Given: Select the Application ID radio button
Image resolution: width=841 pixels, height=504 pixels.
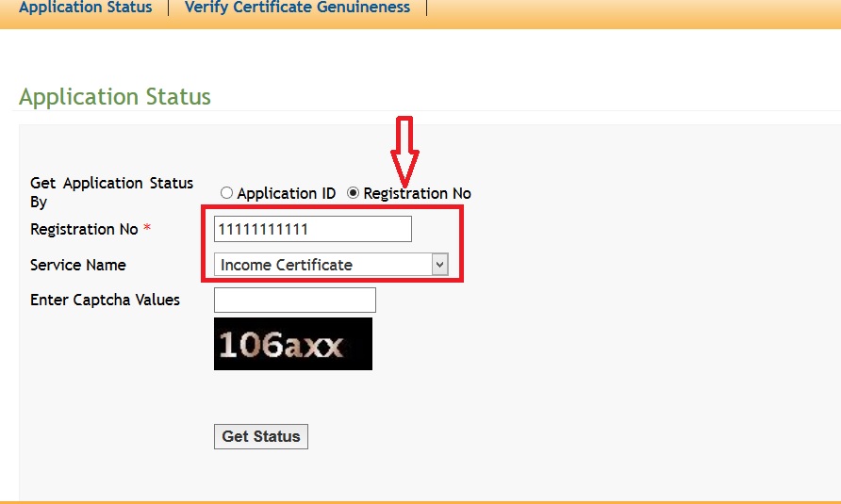Looking at the screenshot, I should point(226,193).
